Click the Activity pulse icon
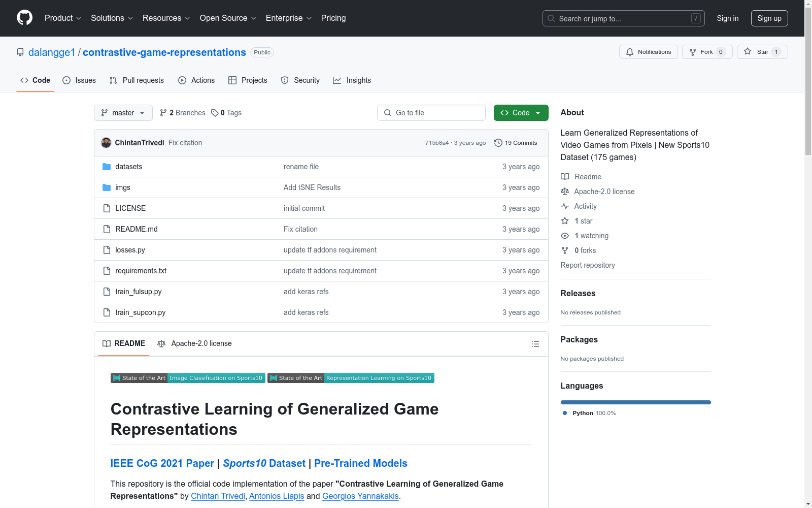This screenshot has height=508, width=812. coord(565,206)
